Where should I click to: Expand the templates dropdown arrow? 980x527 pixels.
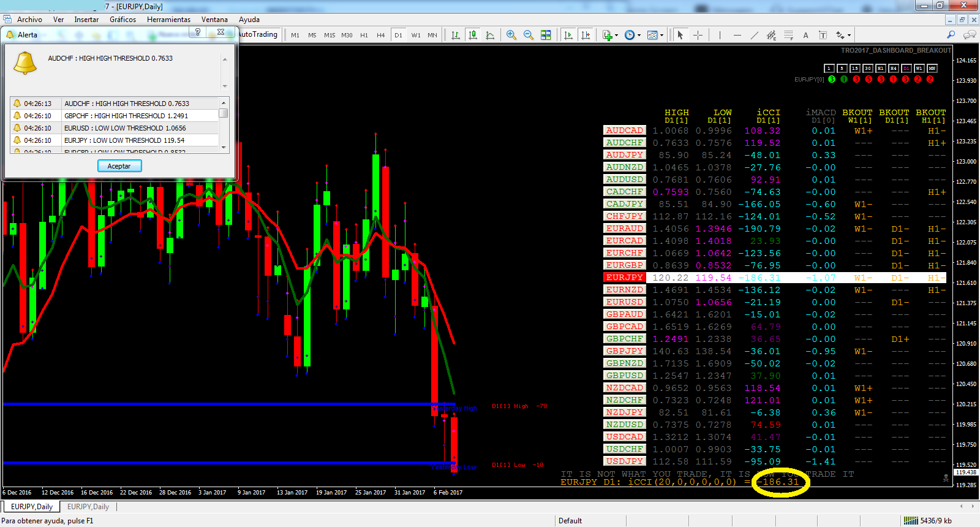point(662,35)
